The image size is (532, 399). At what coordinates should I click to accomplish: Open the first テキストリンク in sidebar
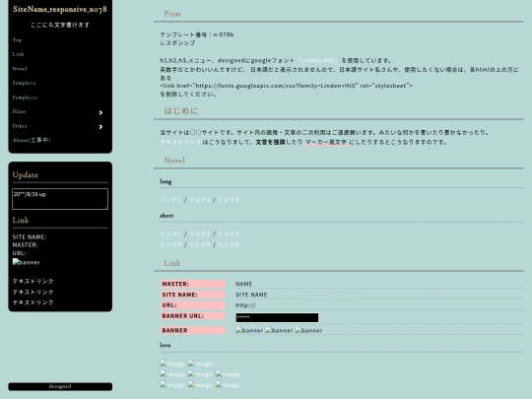[x=33, y=281]
